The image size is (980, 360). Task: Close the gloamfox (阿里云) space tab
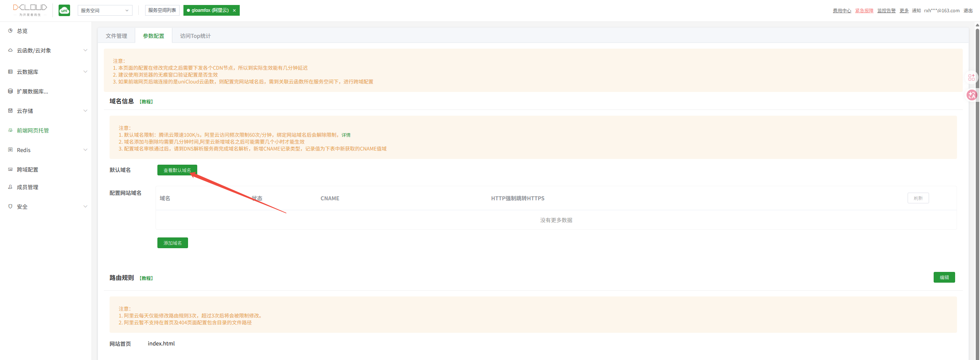click(234, 11)
